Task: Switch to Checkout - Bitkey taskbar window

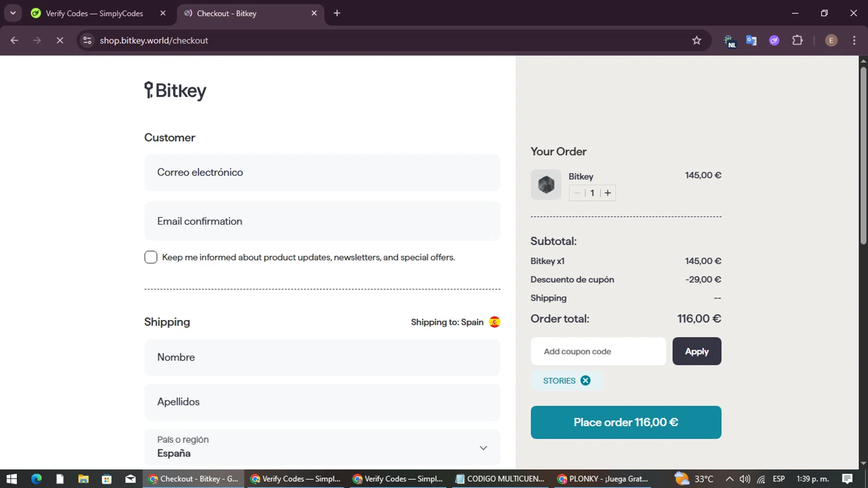Action: [194, 479]
